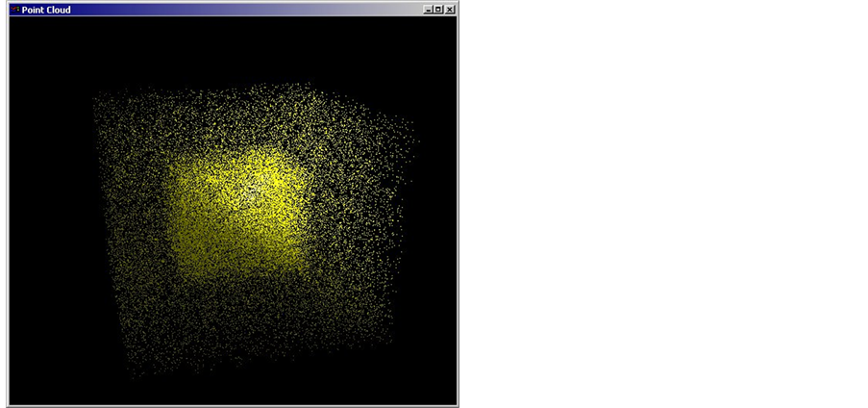Click the window's bottom-right resize corner

458,405
